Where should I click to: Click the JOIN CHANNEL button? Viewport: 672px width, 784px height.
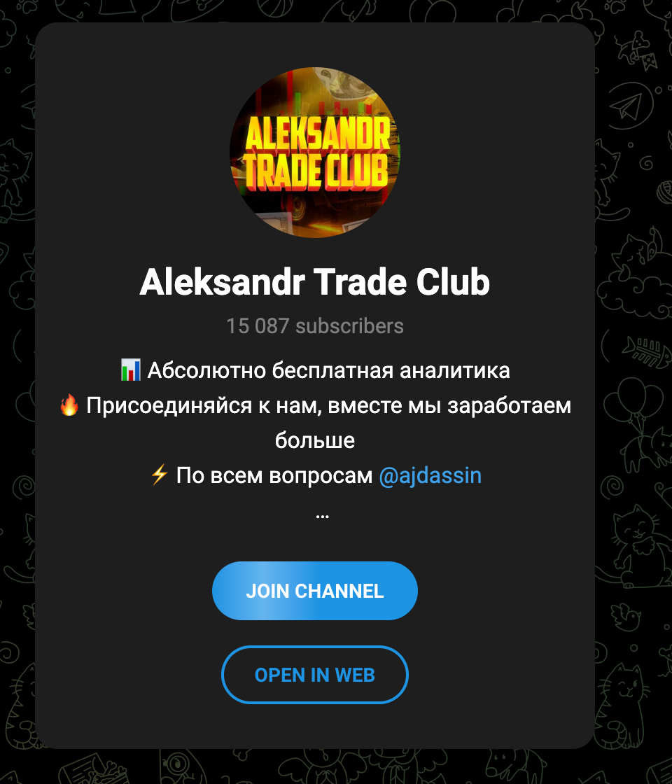pos(315,591)
